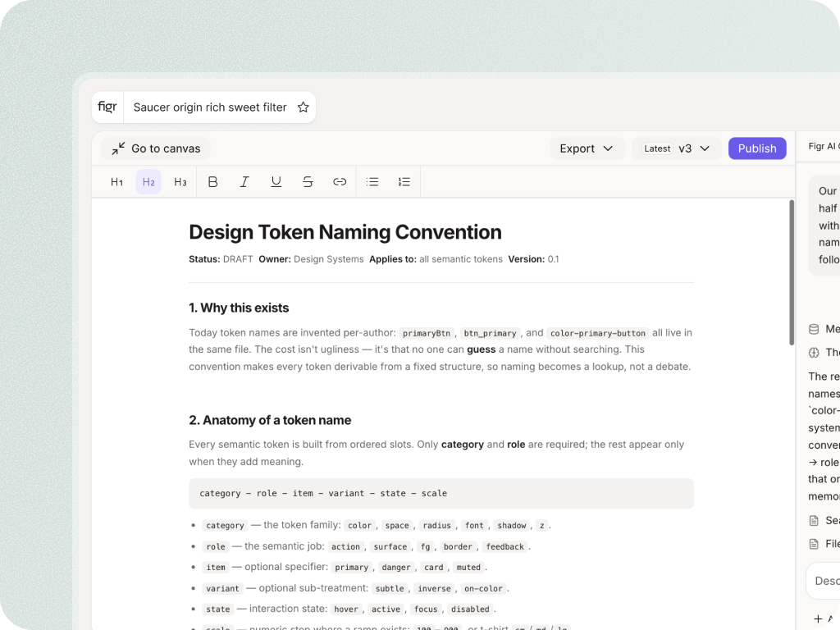Screen dimensions: 840x630
Task: Toggle underline formatting
Action: [276, 182]
